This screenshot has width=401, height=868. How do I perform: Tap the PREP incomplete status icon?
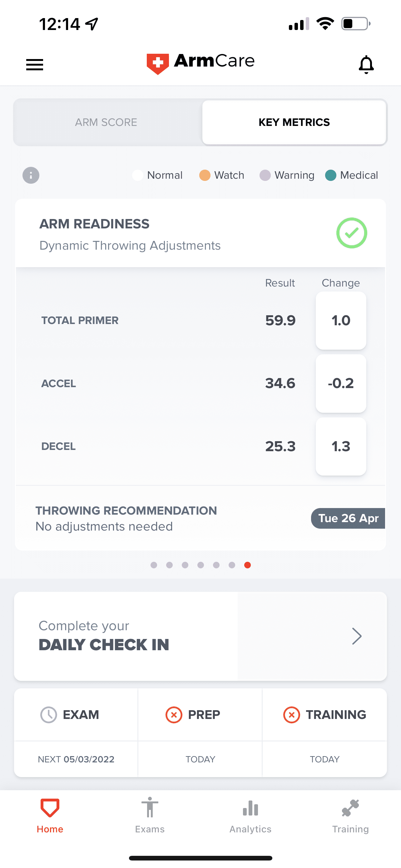174,715
